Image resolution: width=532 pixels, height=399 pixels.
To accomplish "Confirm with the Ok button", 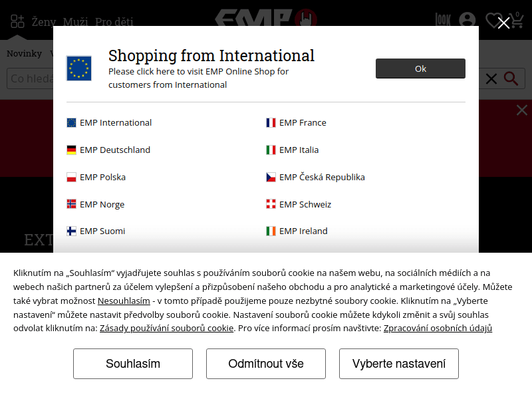I will point(420,68).
